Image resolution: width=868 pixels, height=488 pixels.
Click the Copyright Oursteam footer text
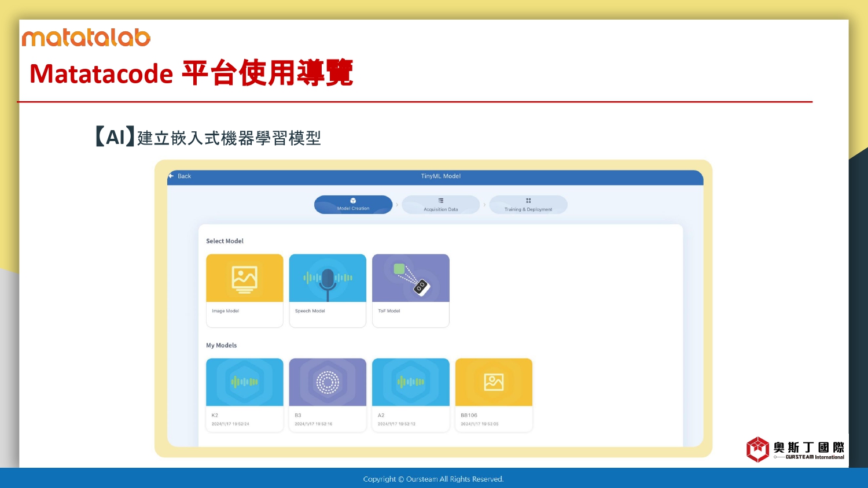tap(433, 479)
